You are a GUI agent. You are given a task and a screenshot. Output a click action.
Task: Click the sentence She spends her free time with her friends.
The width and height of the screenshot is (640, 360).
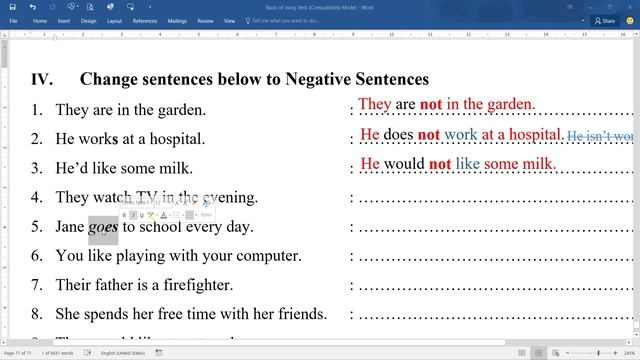(191, 313)
